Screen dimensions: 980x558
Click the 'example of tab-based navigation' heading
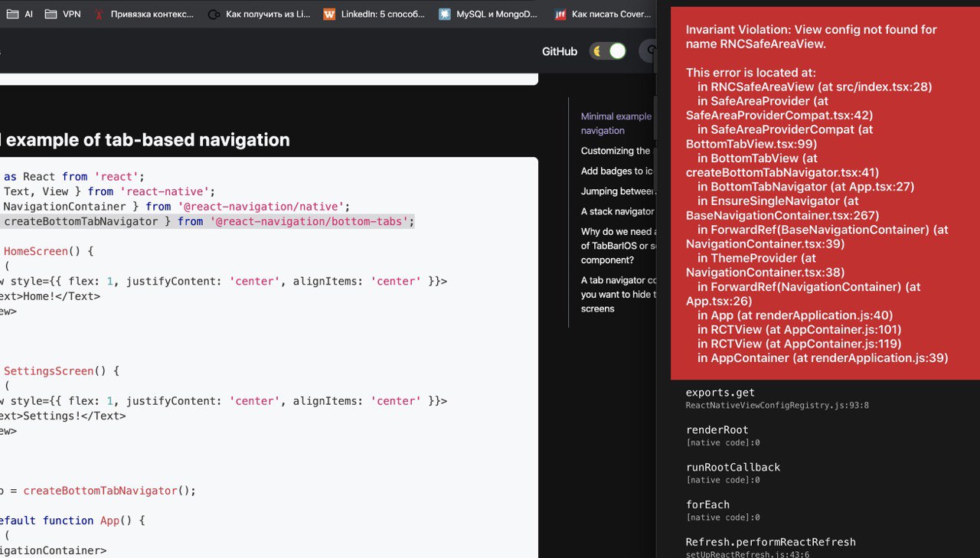coord(148,140)
